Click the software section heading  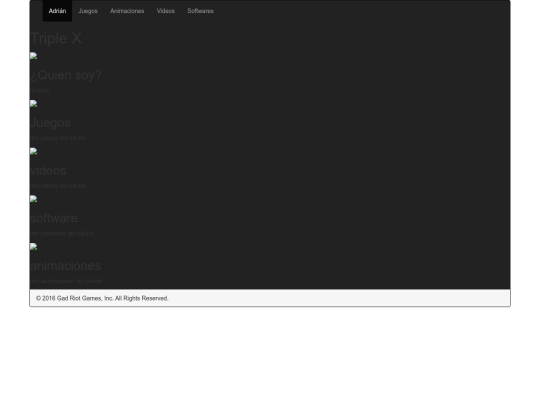coord(54,218)
